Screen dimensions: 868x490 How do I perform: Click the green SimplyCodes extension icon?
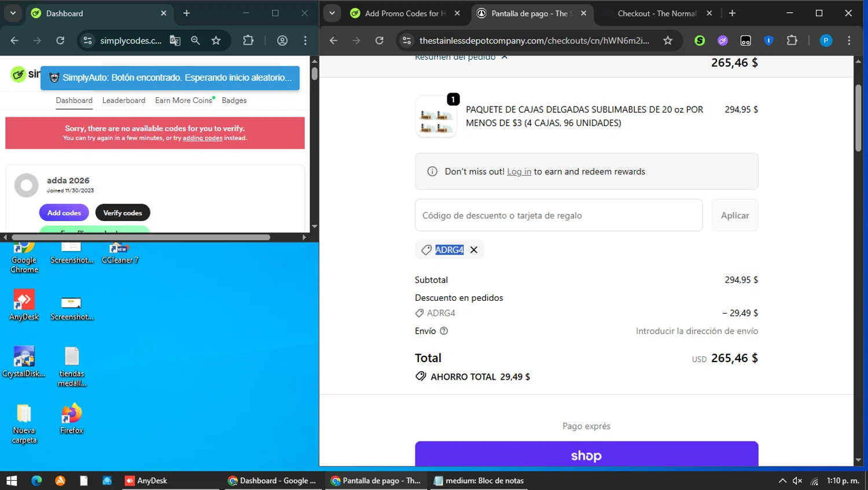700,40
